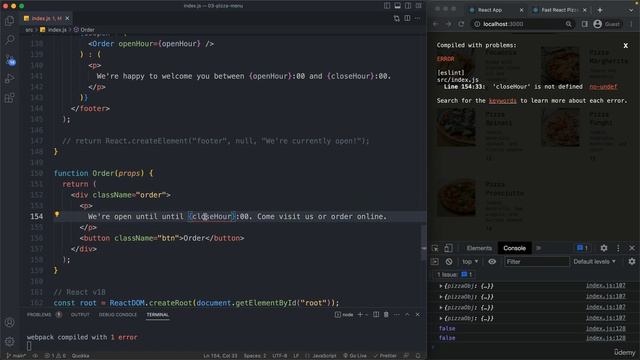Click Quokka in the status bar
Image resolution: width=640 pixels, height=360 pixels.
(80, 356)
